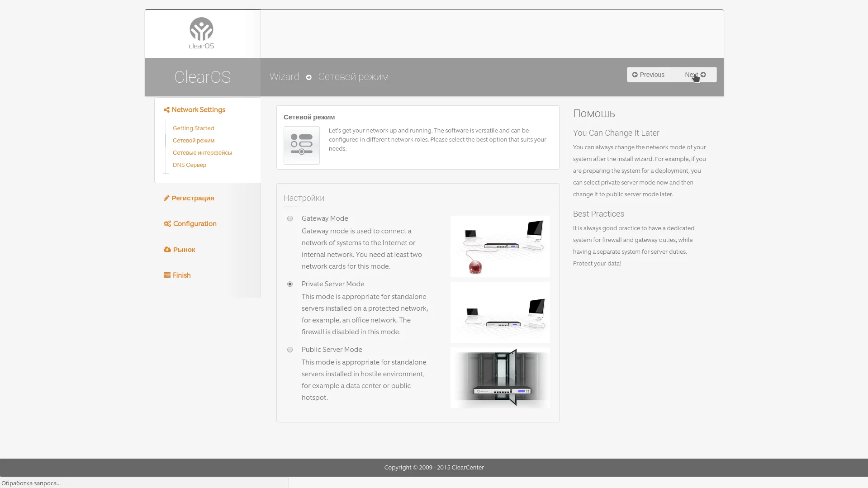Click the Gateway Mode label
Viewport: 868px width, 488px height.
click(325, 218)
